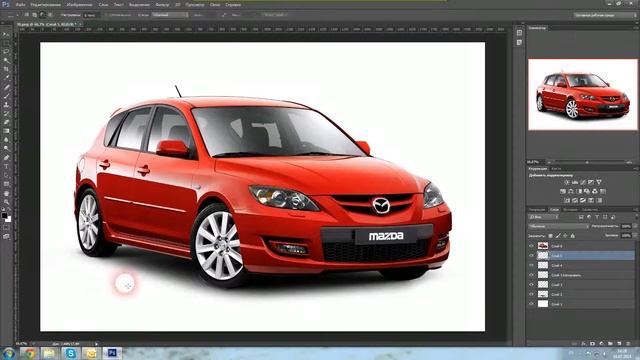Click the delete layer trash icon
640x360 pixels.
(628, 344)
